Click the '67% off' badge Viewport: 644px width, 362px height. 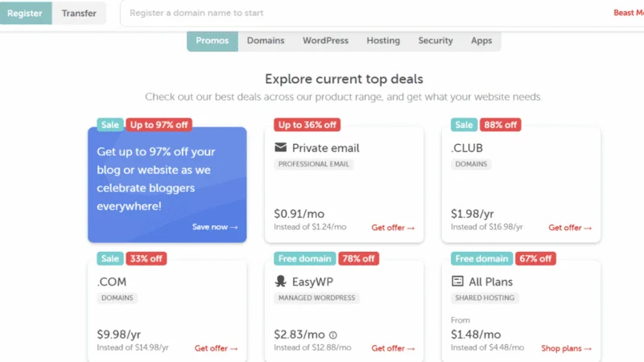535,258
